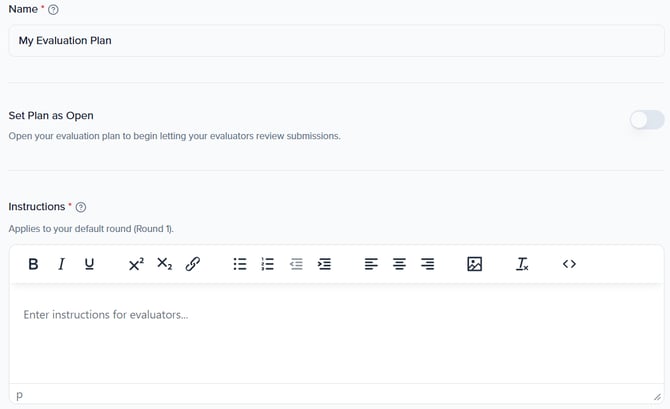Show help tooltip next to Name
Screen dimensions: 670x409
click(54, 10)
